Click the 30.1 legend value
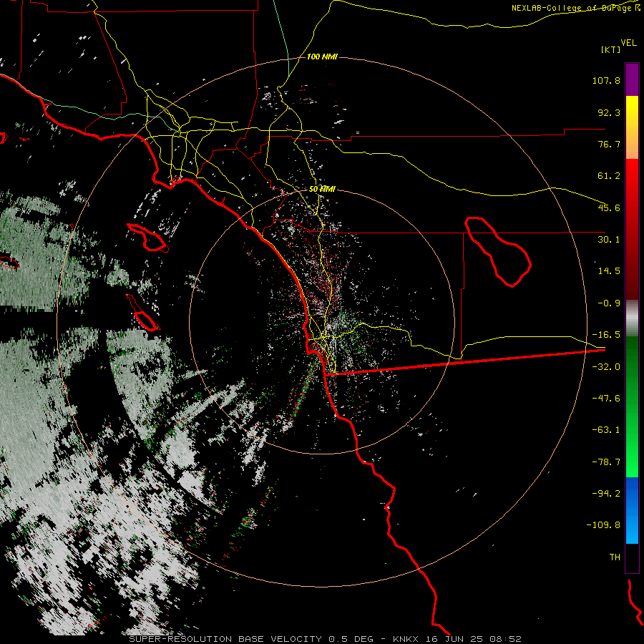The image size is (644, 644). click(x=609, y=240)
